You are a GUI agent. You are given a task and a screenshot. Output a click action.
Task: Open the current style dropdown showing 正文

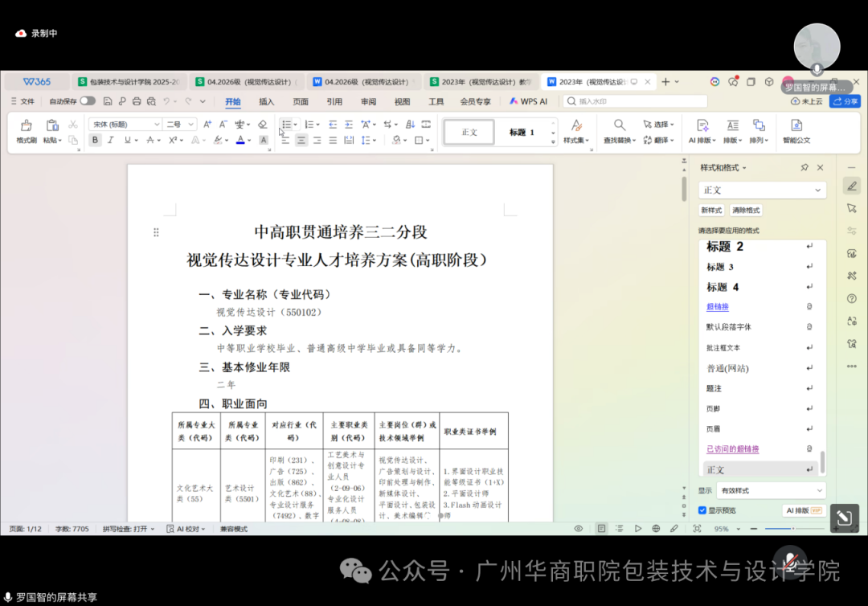762,190
